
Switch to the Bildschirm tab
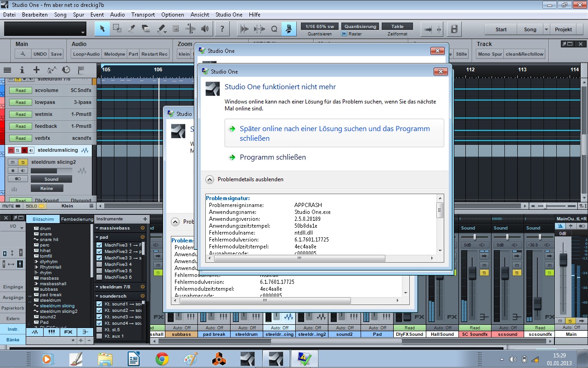click(43, 219)
